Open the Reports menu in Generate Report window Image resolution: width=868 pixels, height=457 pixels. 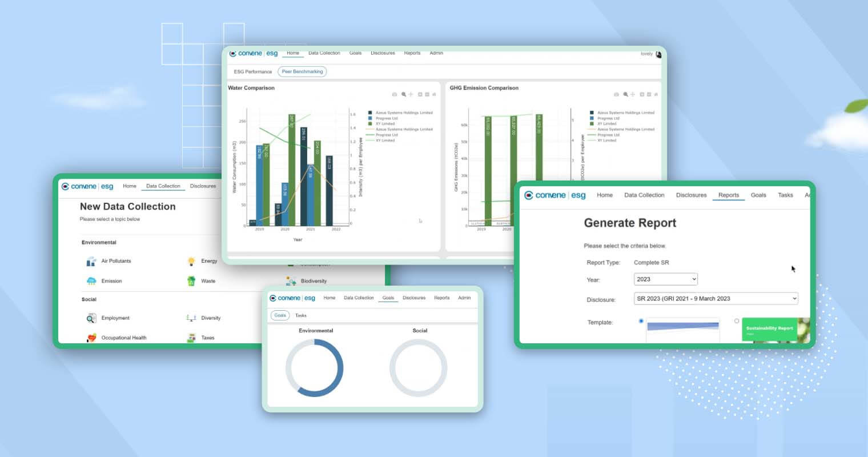[x=729, y=195]
